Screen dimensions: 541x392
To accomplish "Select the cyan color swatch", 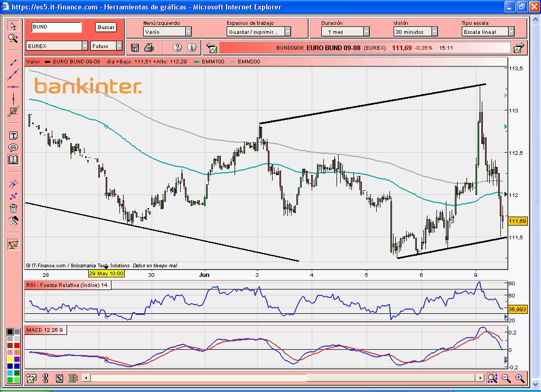I will (x=10, y=373).
